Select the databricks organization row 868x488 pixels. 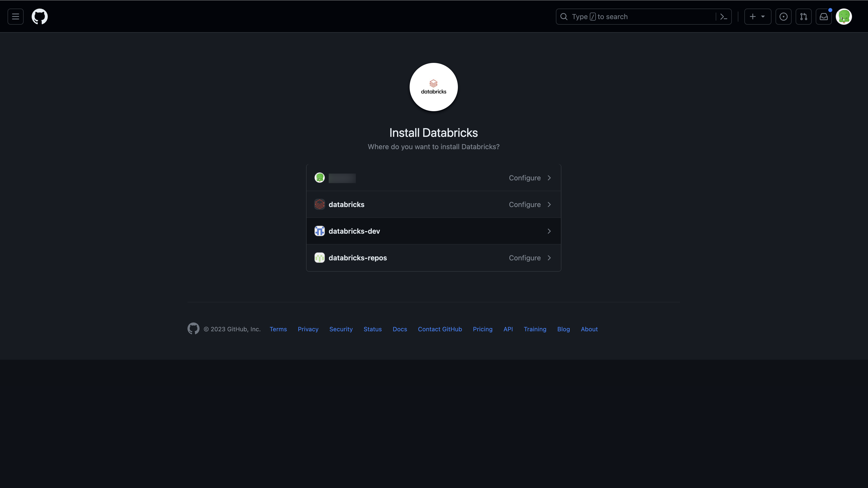pos(433,204)
